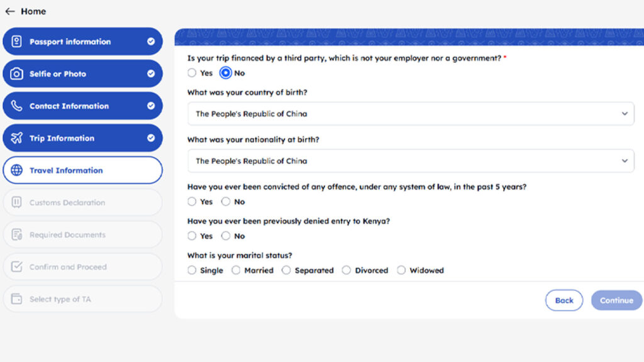Image resolution: width=644 pixels, height=362 pixels.
Task: Click the back arrow next to Home
Action: (10, 11)
